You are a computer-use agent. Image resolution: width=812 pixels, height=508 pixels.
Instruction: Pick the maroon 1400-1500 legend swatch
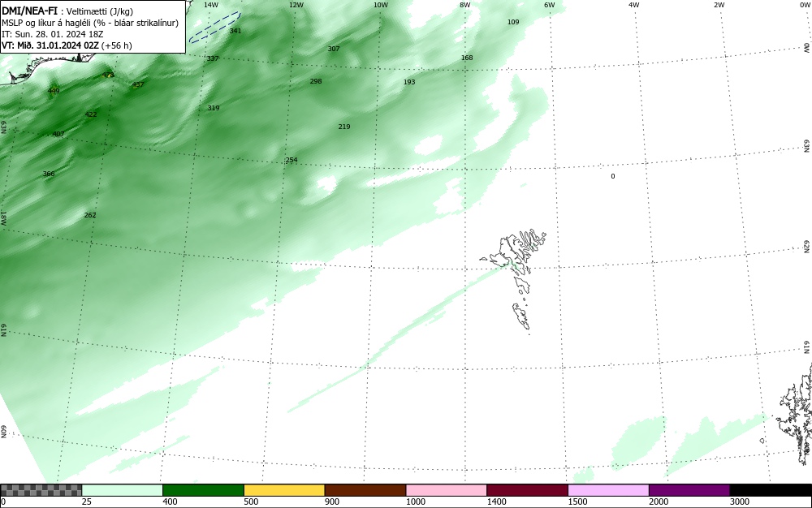(527, 490)
